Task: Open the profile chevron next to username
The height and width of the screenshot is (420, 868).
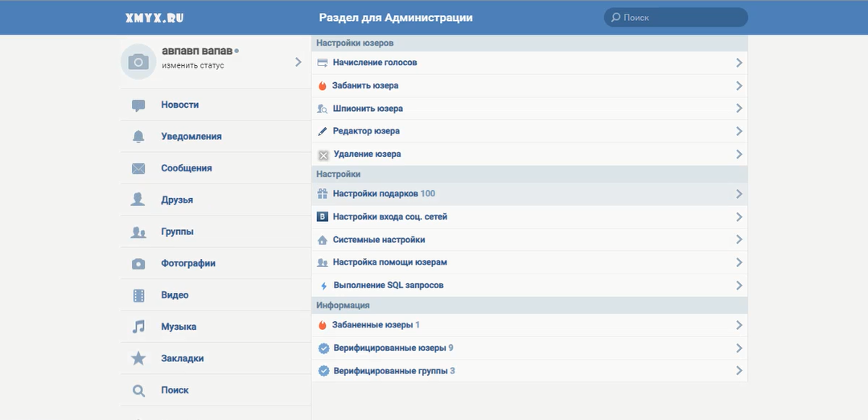Action: click(298, 62)
